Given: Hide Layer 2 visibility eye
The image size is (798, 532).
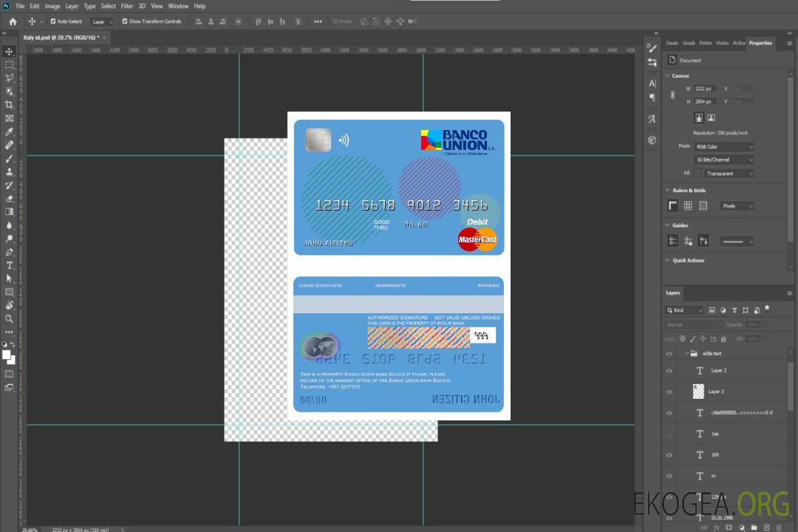Looking at the screenshot, I should coord(669,371).
